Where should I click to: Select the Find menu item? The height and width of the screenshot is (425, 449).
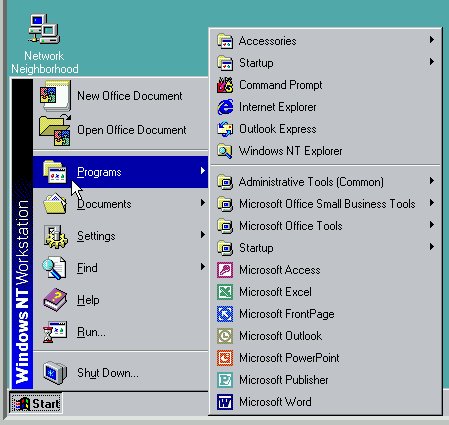point(121,268)
